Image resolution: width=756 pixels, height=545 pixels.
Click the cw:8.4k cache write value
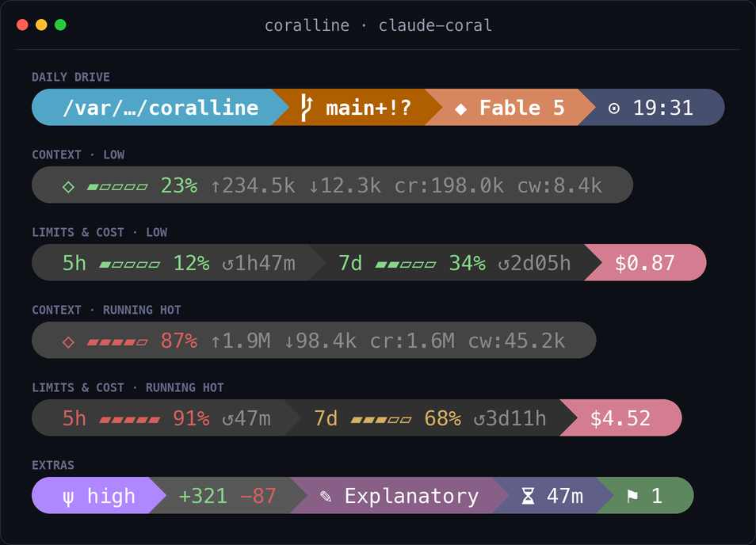coord(559,185)
